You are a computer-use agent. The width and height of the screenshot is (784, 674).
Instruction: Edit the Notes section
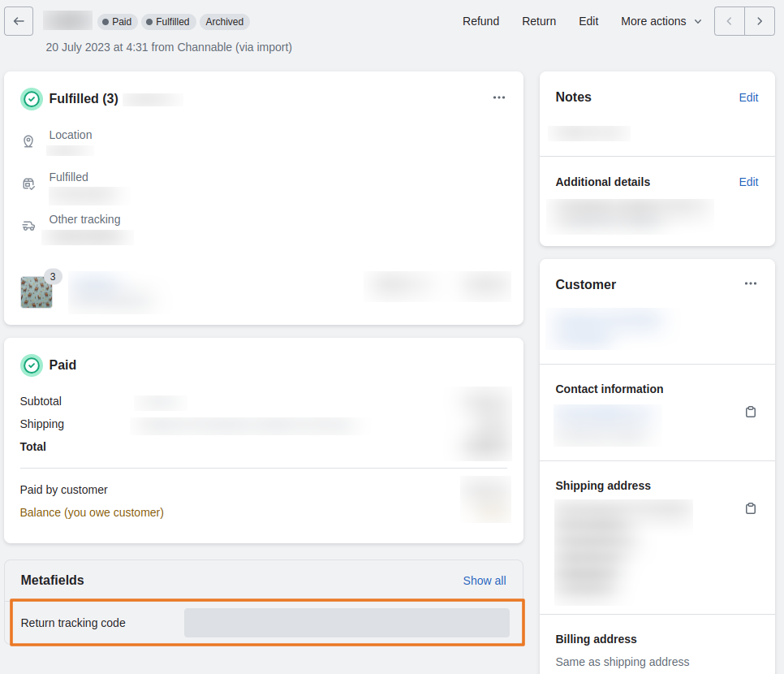(x=748, y=97)
